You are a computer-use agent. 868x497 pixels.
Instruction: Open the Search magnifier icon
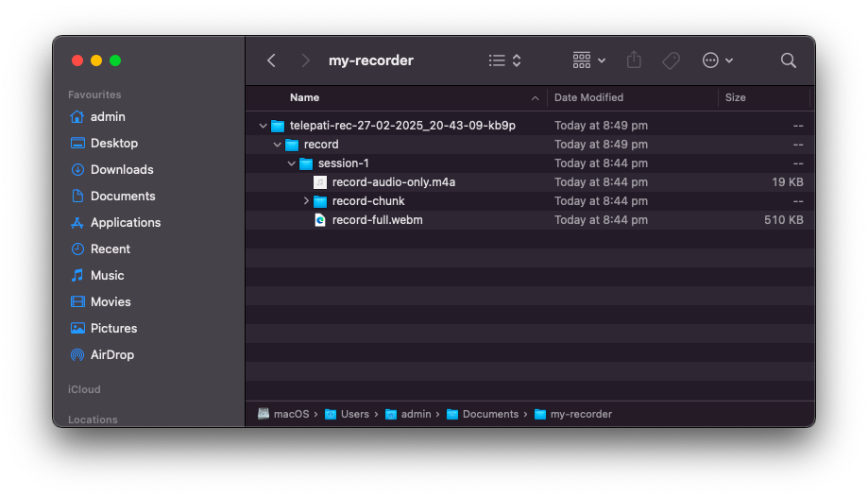(x=788, y=60)
